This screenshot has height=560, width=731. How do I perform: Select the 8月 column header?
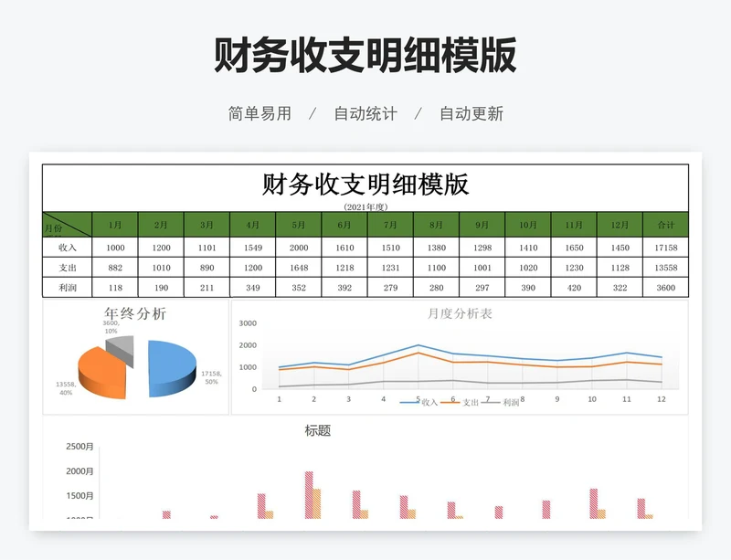pos(437,225)
